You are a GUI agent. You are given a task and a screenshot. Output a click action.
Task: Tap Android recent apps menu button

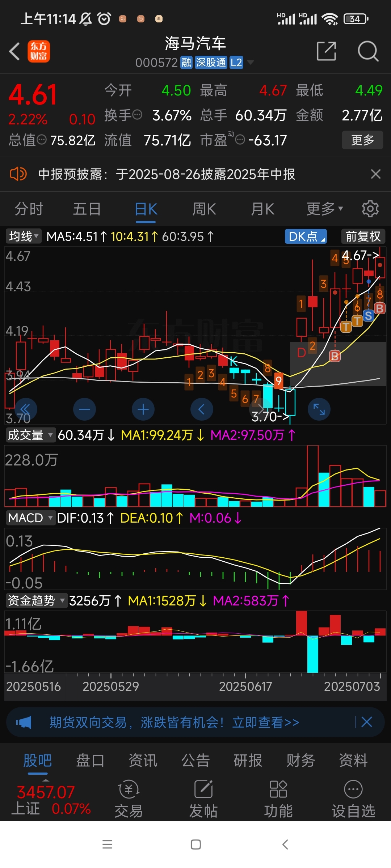coord(107,844)
